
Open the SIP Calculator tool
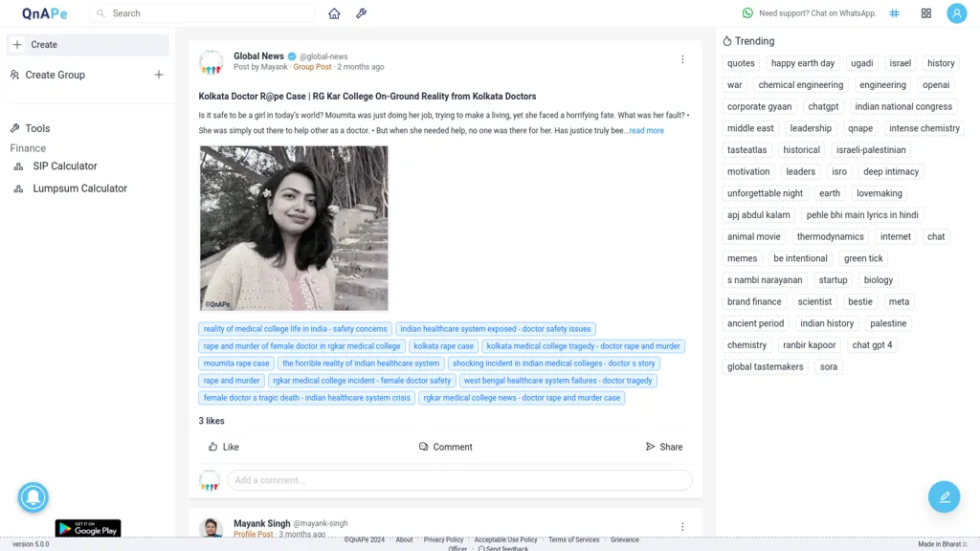[65, 166]
